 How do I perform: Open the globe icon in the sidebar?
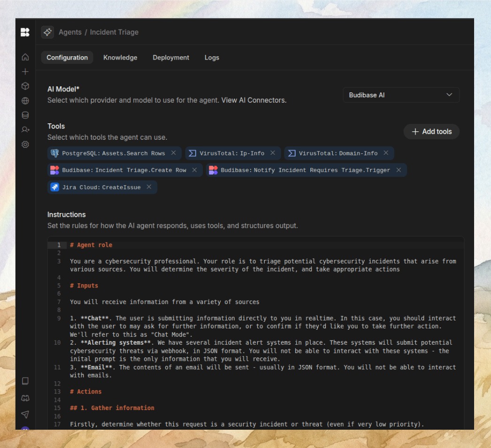coord(25,100)
